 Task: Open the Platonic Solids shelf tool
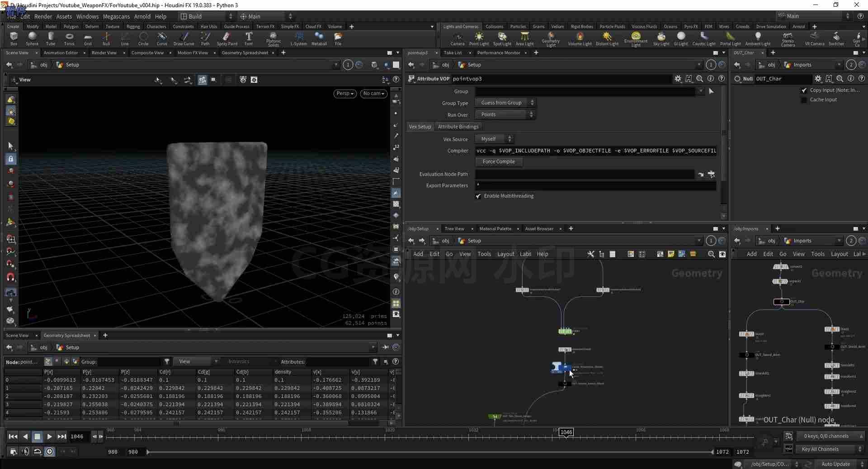coord(273,39)
